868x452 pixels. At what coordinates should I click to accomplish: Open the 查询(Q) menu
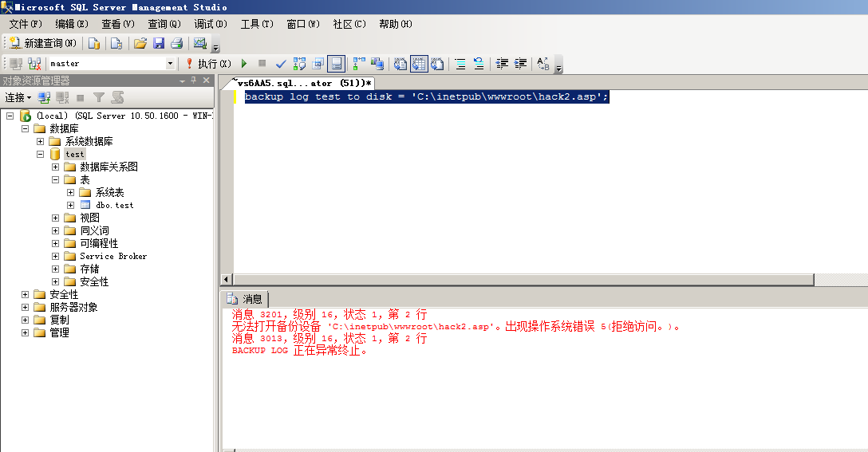[164, 24]
